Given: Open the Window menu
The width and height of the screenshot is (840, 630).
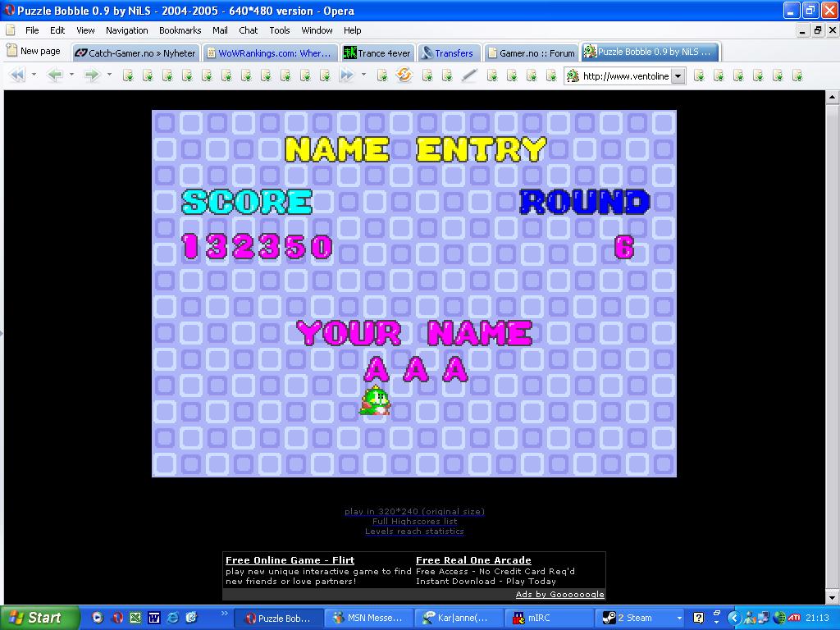Looking at the screenshot, I should point(317,30).
